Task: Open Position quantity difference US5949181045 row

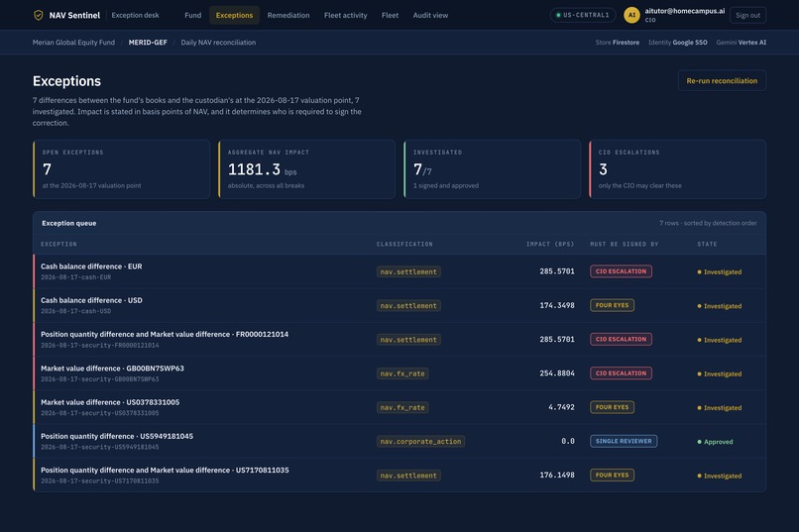Action: click(399, 441)
